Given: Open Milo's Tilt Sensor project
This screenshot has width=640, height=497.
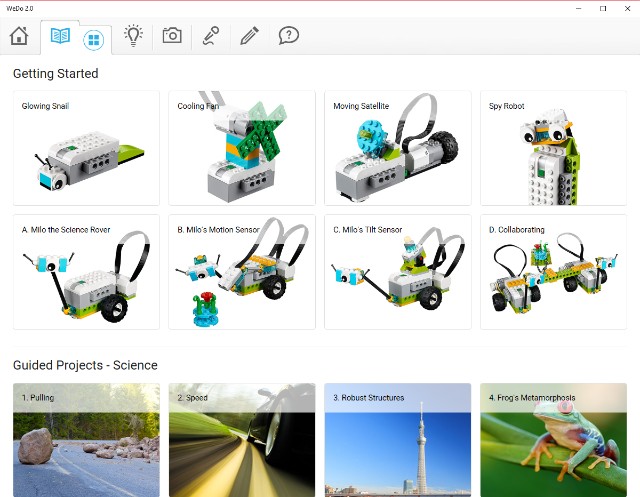Looking at the screenshot, I should coord(398,272).
